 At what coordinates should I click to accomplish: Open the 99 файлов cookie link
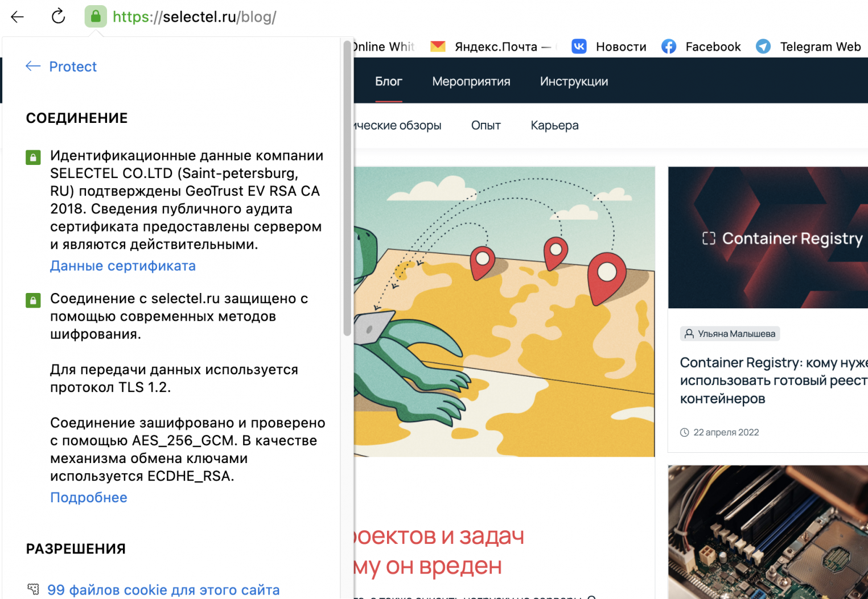tap(163, 590)
